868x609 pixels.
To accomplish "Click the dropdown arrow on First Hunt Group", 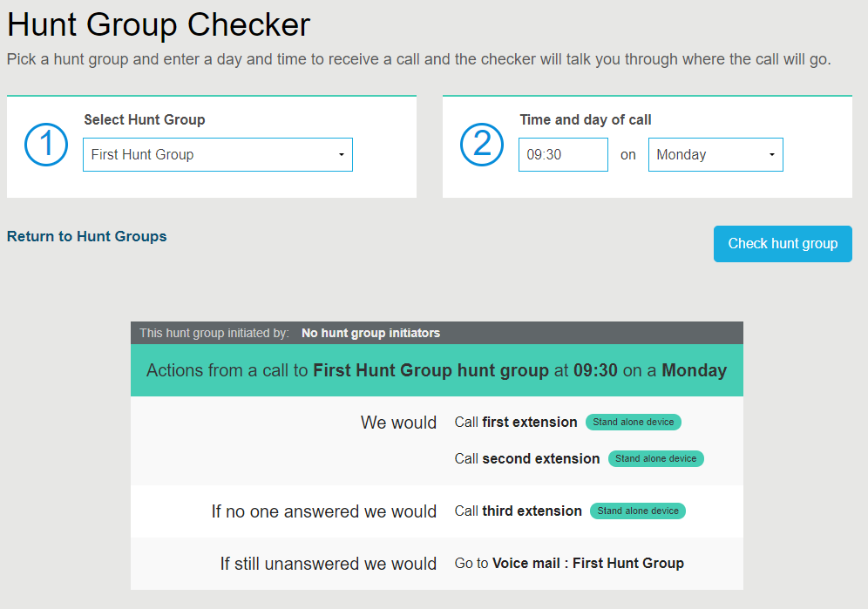I will [x=342, y=154].
